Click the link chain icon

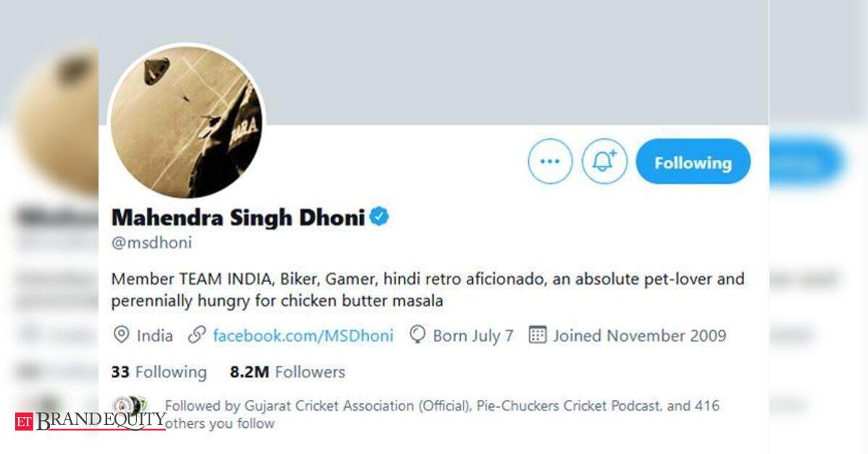click(x=196, y=335)
